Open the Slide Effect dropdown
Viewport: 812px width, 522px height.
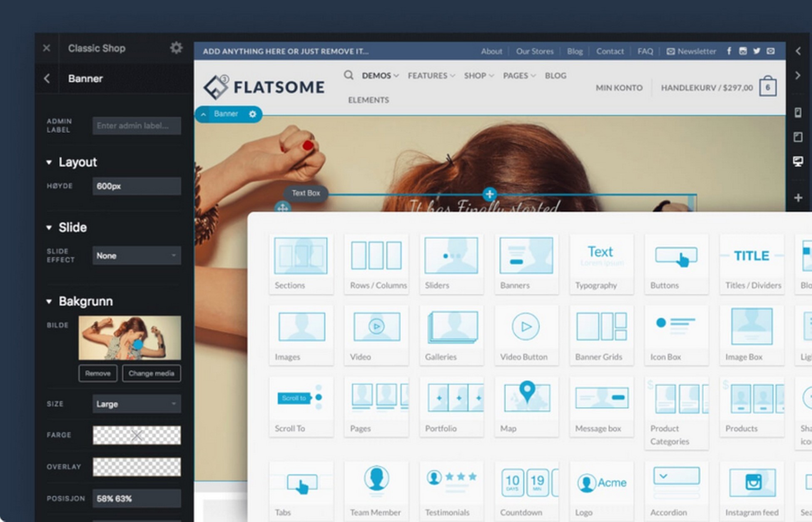pyautogui.click(x=137, y=256)
